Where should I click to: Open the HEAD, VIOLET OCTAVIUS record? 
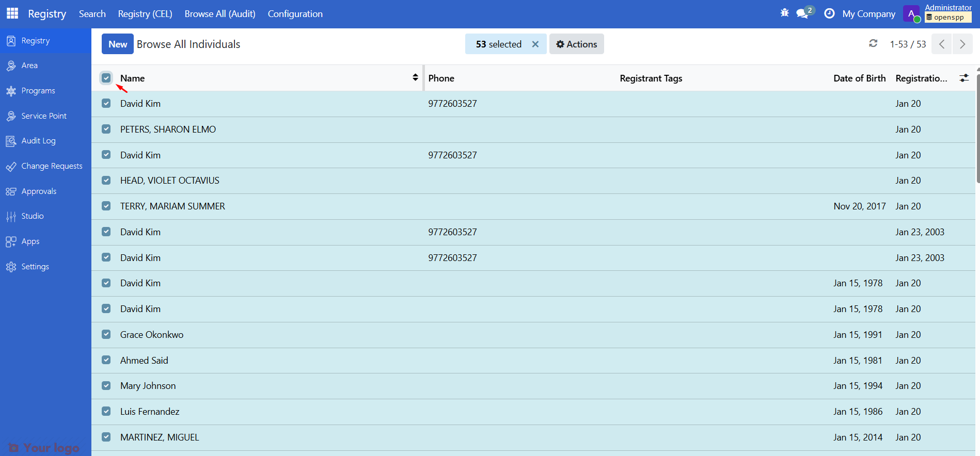tap(170, 181)
